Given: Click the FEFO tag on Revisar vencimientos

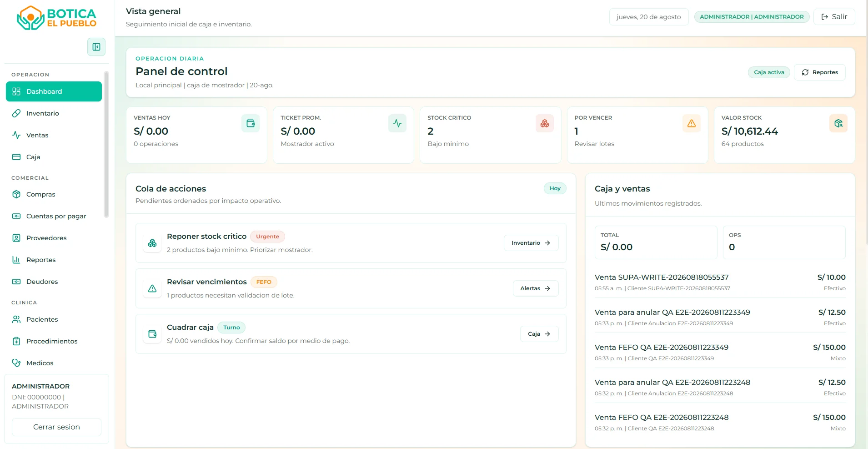Looking at the screenshot, I should (264, 282).
